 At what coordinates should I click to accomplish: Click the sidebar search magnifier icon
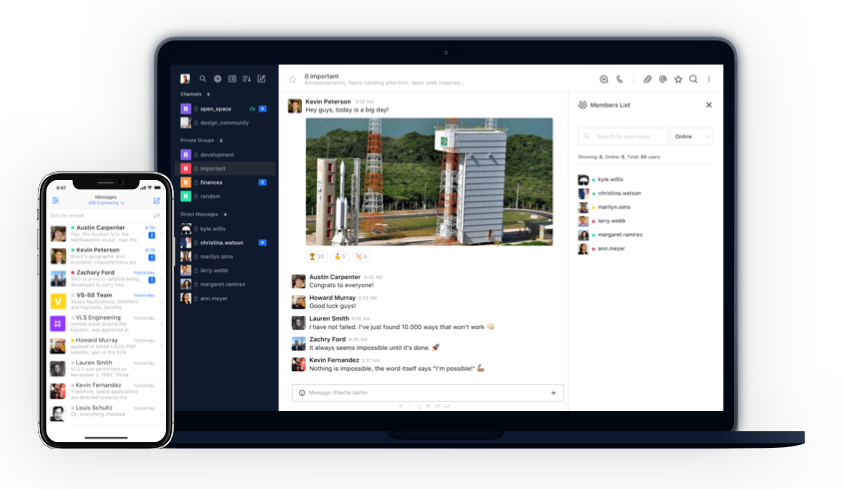[x=202, y=78]
